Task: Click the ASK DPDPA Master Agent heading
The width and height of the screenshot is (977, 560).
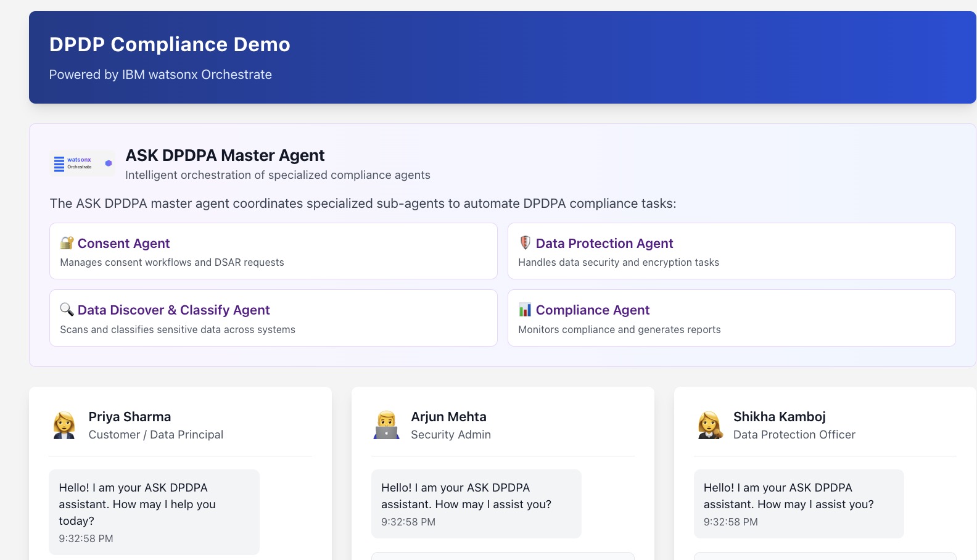Action: [x=225, y=155]
